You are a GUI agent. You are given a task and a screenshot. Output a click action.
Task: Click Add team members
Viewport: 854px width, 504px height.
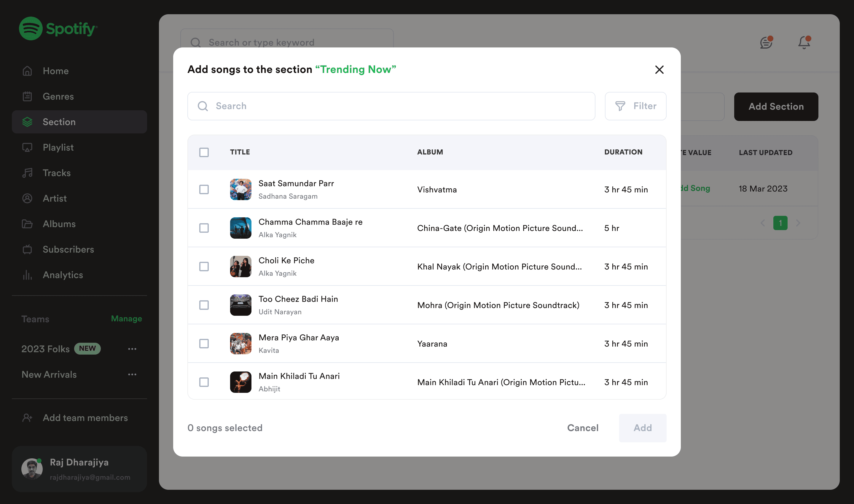click(x=85, y=417)
